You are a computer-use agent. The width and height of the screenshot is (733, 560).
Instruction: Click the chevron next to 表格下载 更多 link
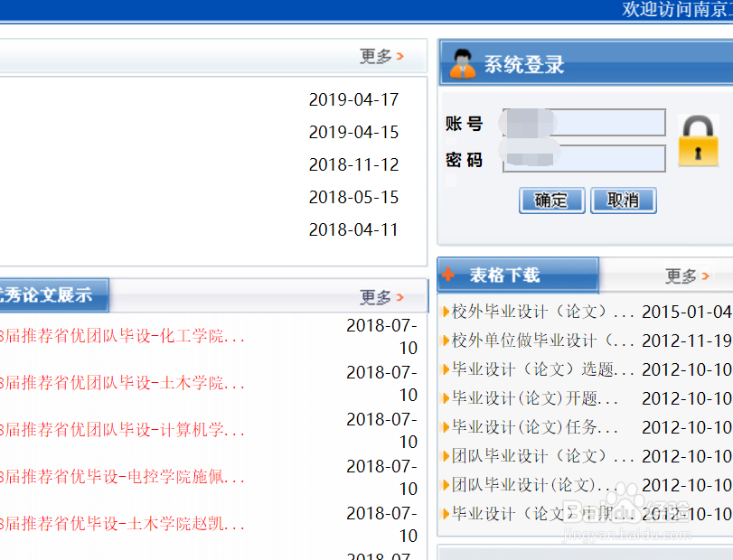point(704,275)
